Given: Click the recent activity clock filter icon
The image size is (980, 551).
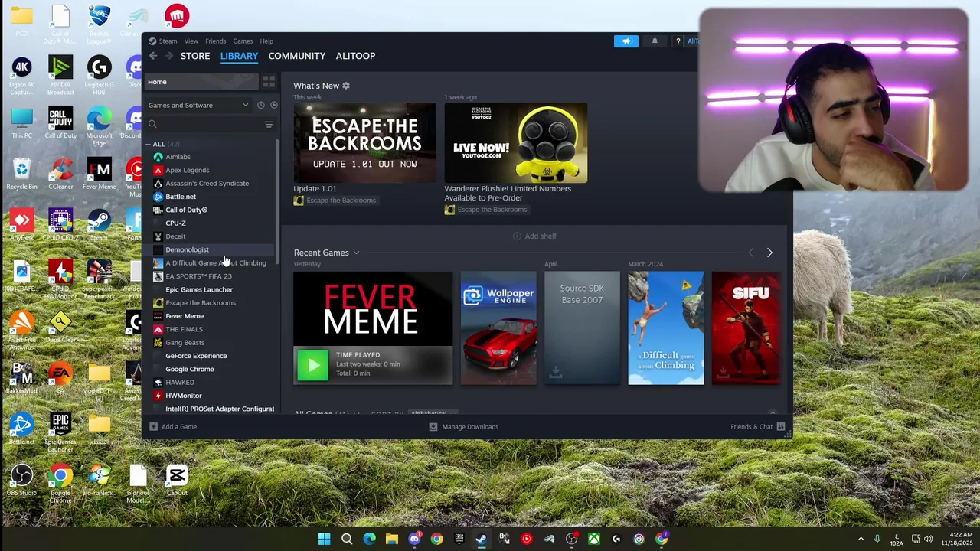Looking at the screenshot, I should (x=260, y=105).
